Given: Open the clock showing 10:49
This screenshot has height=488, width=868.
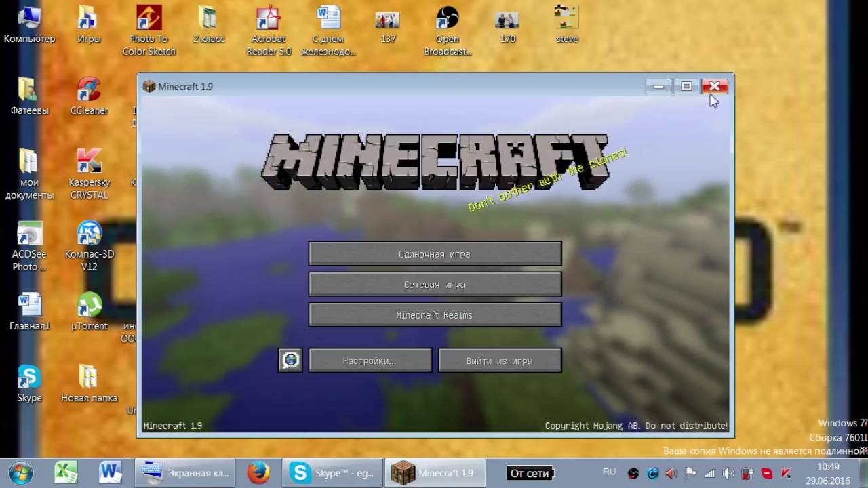Looking at the screenshot, I should point(828,473).
